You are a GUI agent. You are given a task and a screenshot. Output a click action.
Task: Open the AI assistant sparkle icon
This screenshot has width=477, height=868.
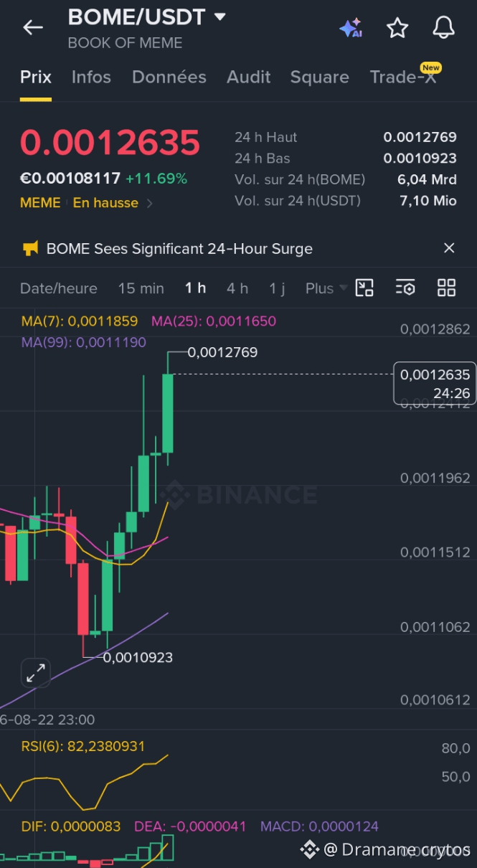(350, 28)
